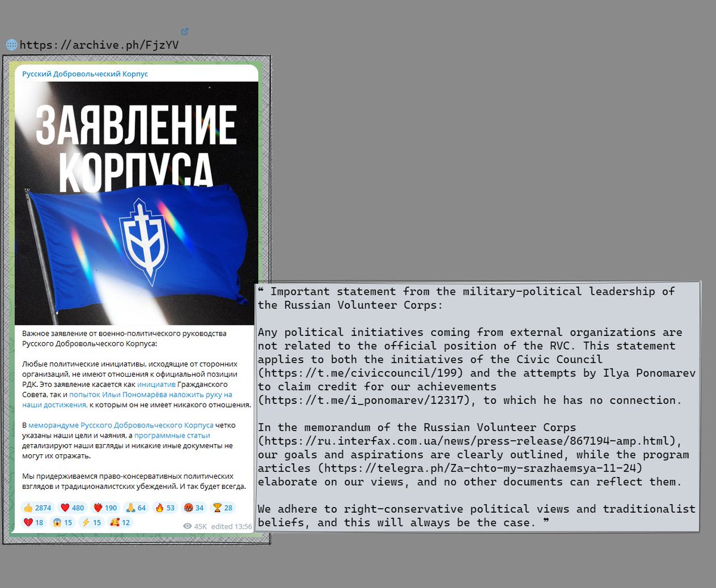This screenshot has height=588, width=716.
Task: Click the trophy reaction with 28
Action: 223,508
